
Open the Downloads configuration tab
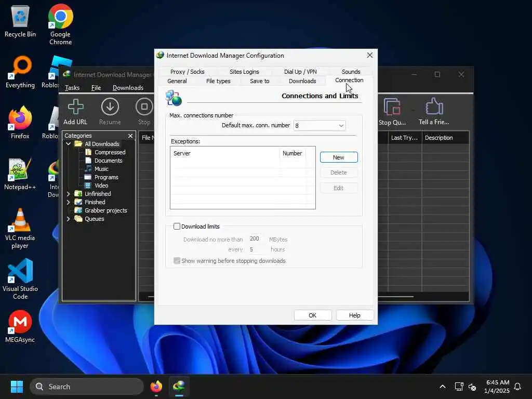(302, 81)
